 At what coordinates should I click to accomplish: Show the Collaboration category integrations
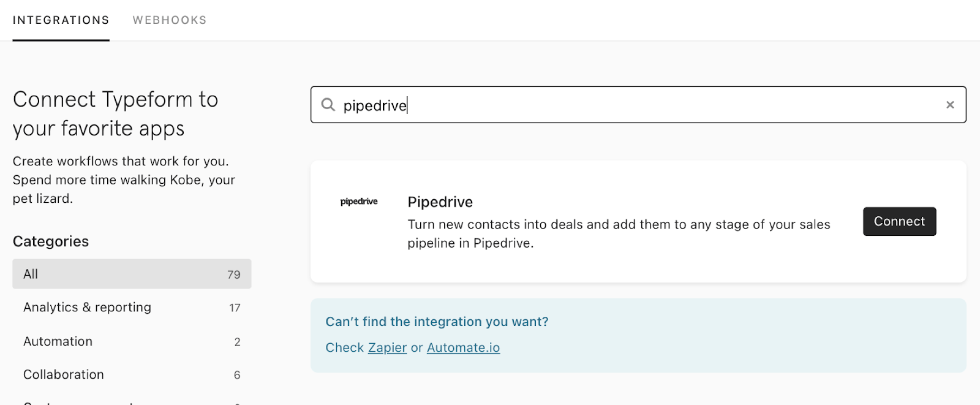64,374
